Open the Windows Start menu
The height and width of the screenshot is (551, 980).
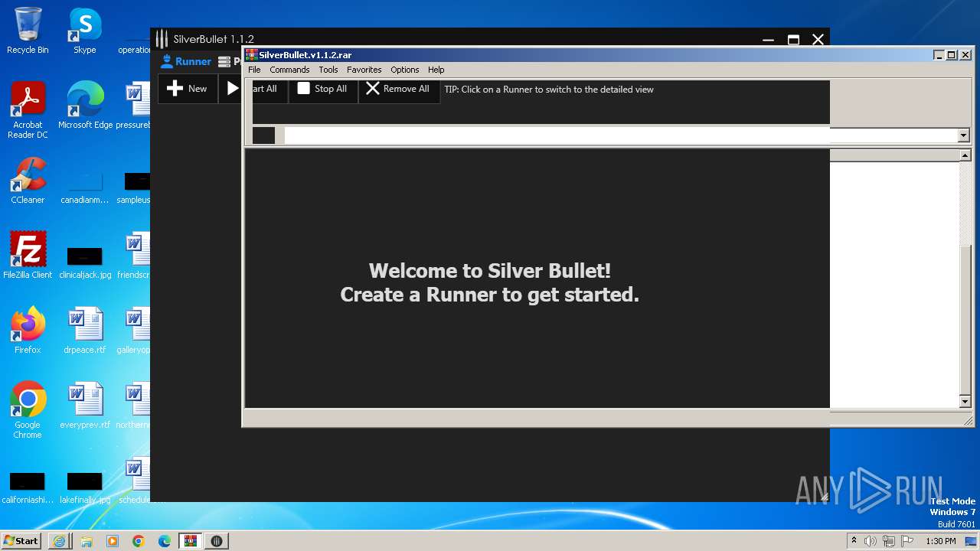coord(21,541)
